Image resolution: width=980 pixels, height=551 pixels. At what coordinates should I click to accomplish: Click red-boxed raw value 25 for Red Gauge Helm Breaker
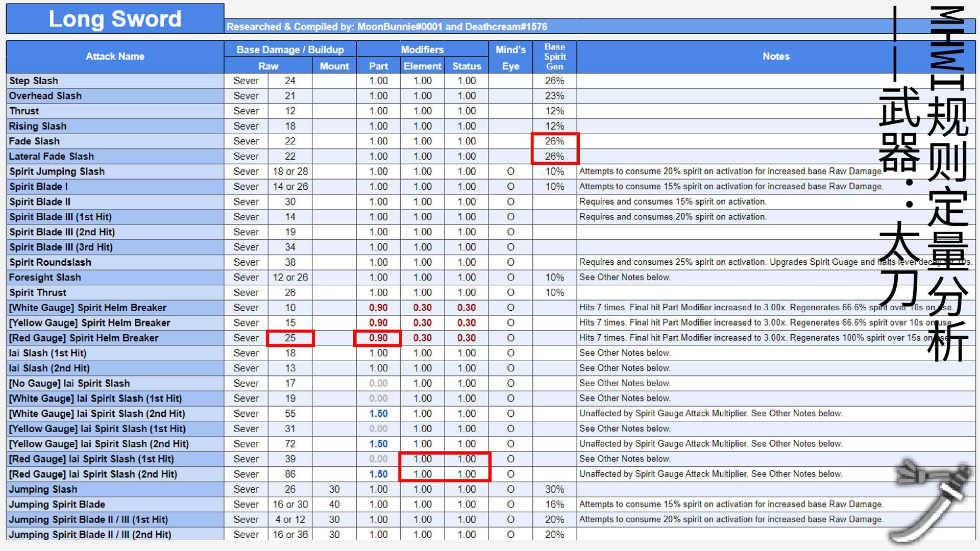pos(290,338)
